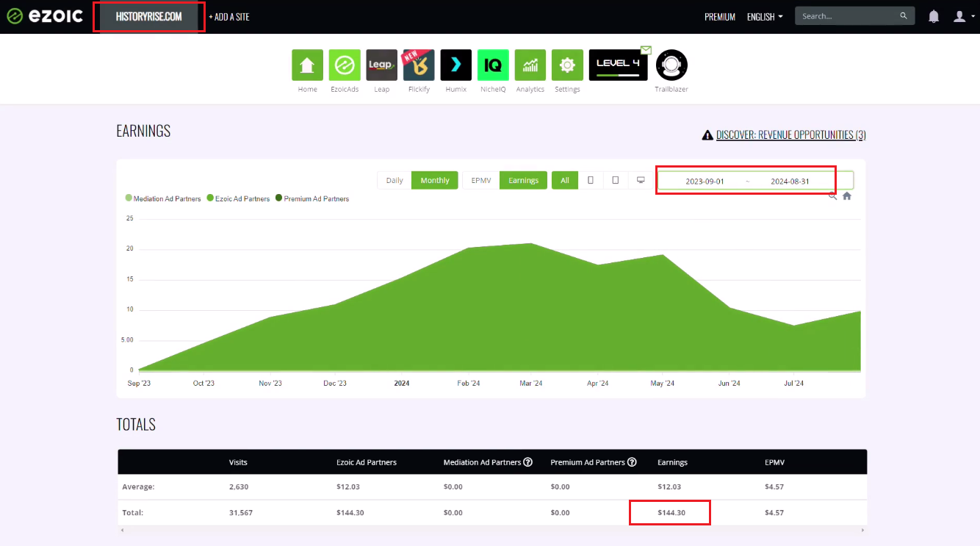Screen dimensions: 980x546
Task: Open the PREMIUM link
Action: tap(720, 17)
